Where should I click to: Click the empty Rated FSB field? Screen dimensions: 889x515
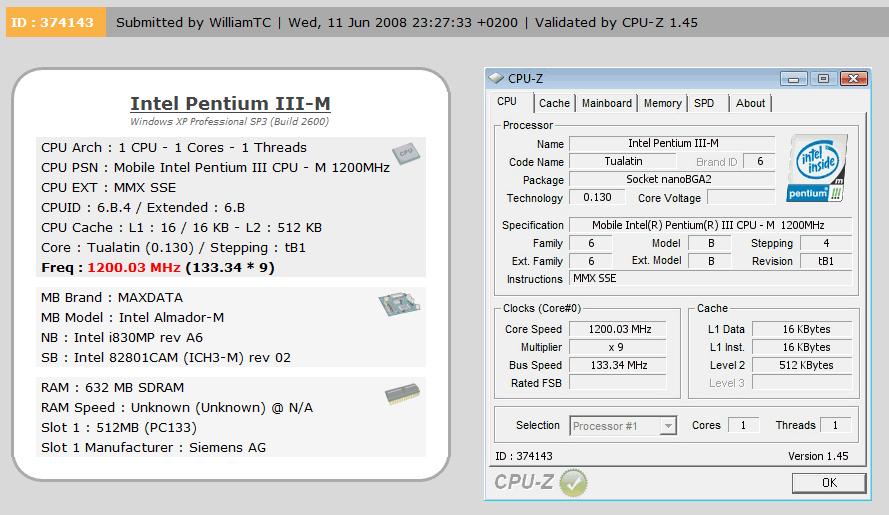(618, 383)
